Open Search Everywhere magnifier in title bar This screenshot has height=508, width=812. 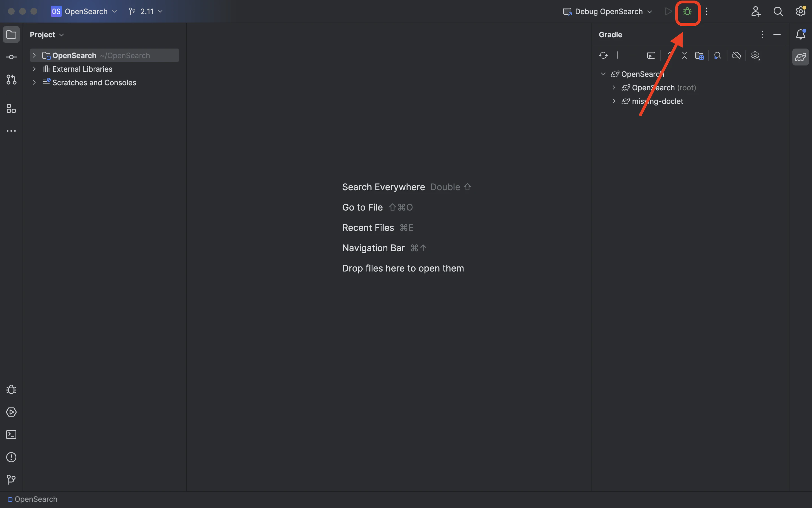coord(778,11)
